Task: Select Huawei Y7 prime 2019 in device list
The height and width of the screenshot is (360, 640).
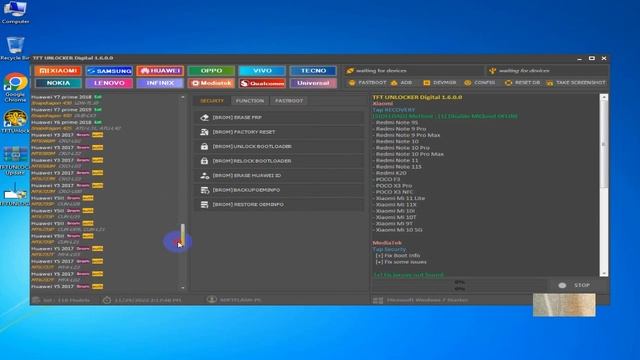Action: click(66, 110)
